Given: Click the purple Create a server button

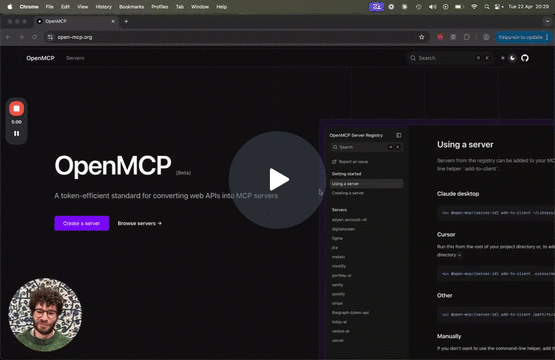Looking at the screenshot, I should click(82, 223).
